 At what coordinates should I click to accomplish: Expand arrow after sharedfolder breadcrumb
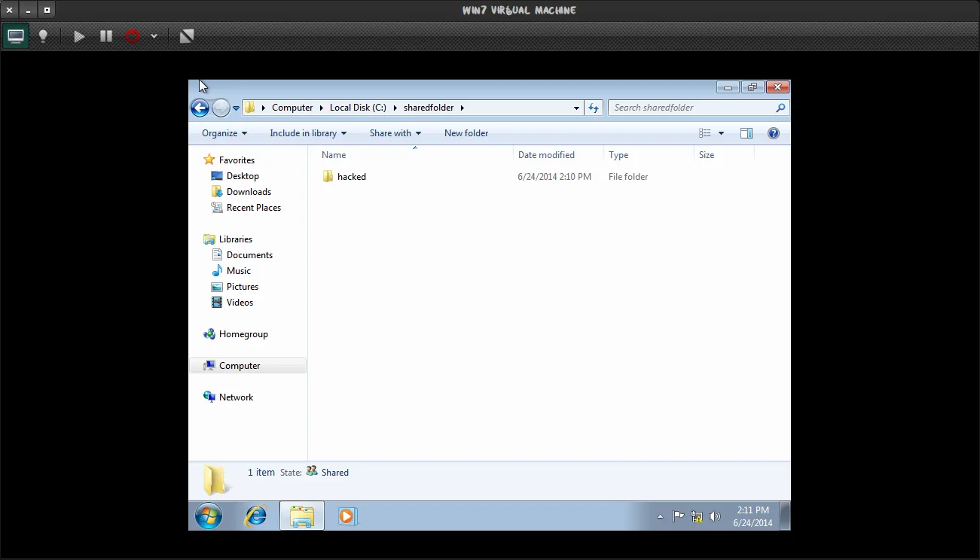point(463,108)
